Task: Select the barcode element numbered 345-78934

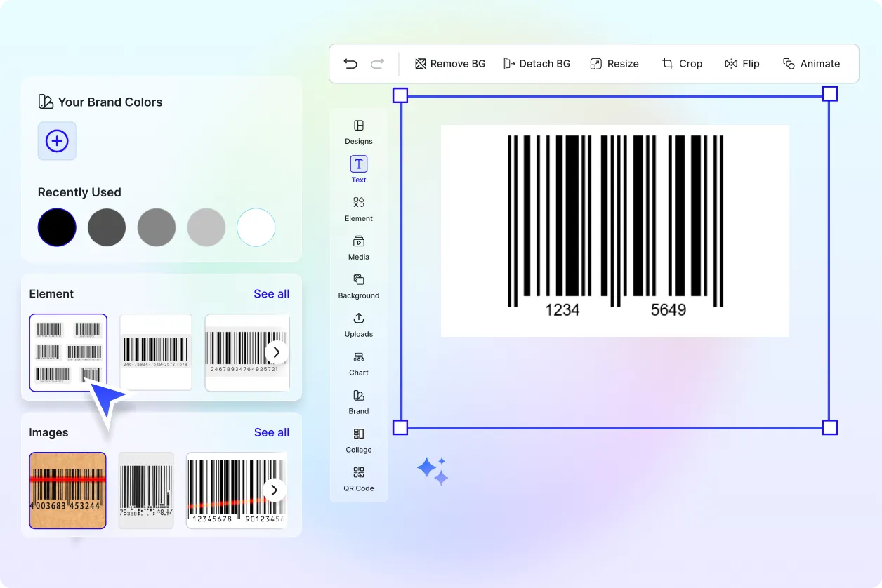Action: coord(156,352)
